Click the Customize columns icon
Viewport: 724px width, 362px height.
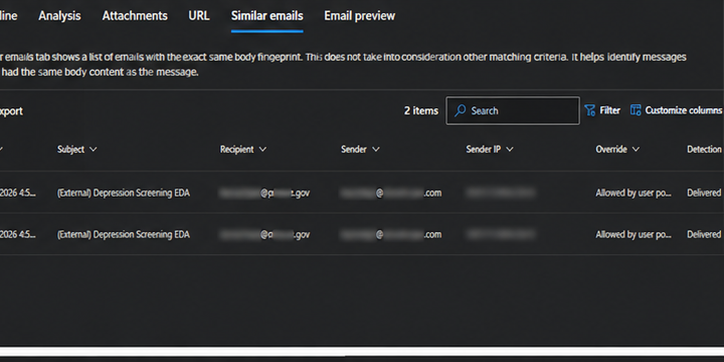[x=636, y=110]
